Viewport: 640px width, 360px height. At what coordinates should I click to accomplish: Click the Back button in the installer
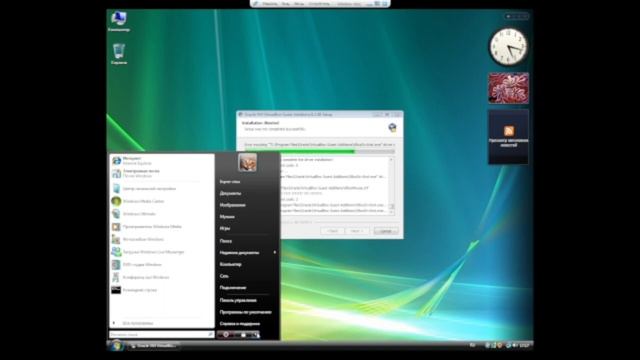tap(332, 231)
